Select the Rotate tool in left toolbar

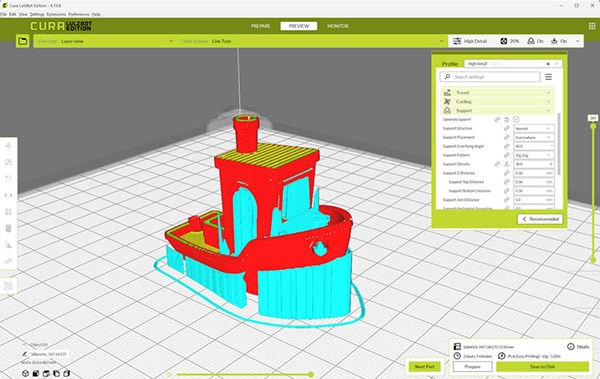(8, 179)
